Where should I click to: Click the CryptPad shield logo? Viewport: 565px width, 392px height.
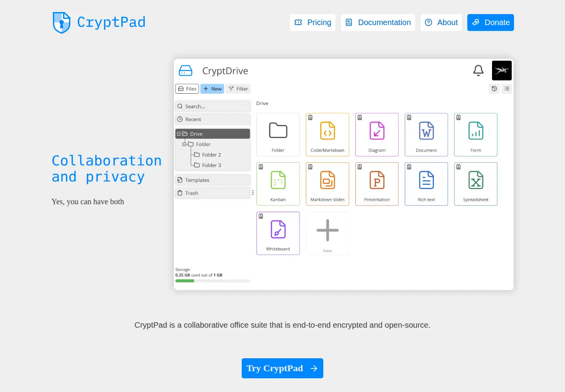(x=62, y=22)
